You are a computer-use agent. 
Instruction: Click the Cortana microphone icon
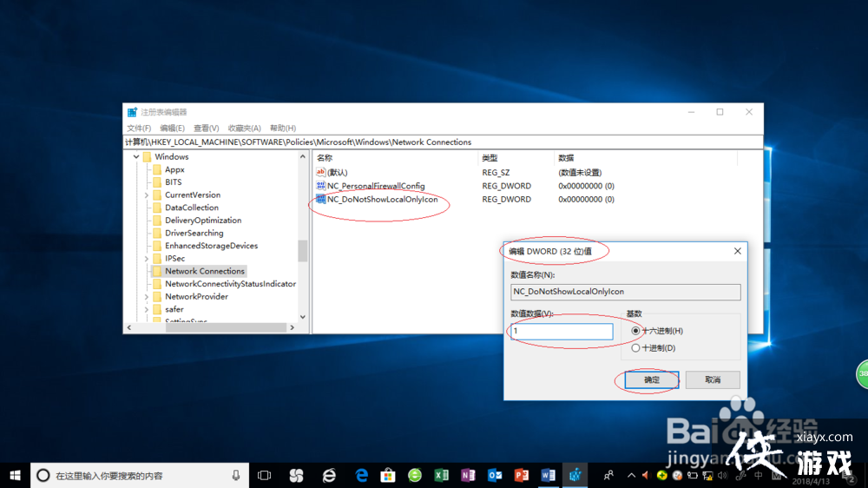point(236,475)
